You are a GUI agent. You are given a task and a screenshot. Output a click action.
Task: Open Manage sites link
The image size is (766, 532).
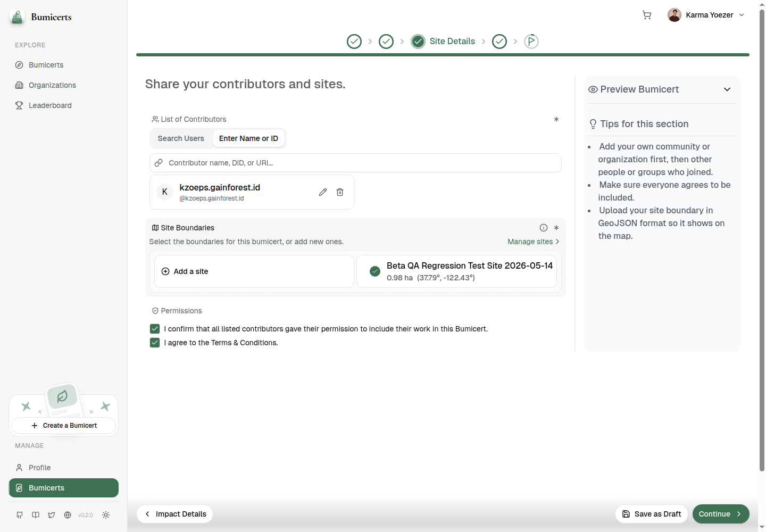click(534, 242)
